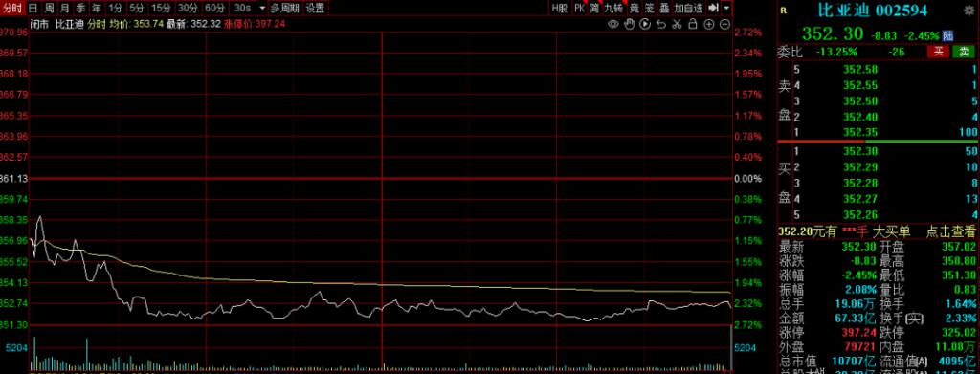The image size is (980, 374).
Task: Toggle the 九转 indicator button
Action: (613, 8)
